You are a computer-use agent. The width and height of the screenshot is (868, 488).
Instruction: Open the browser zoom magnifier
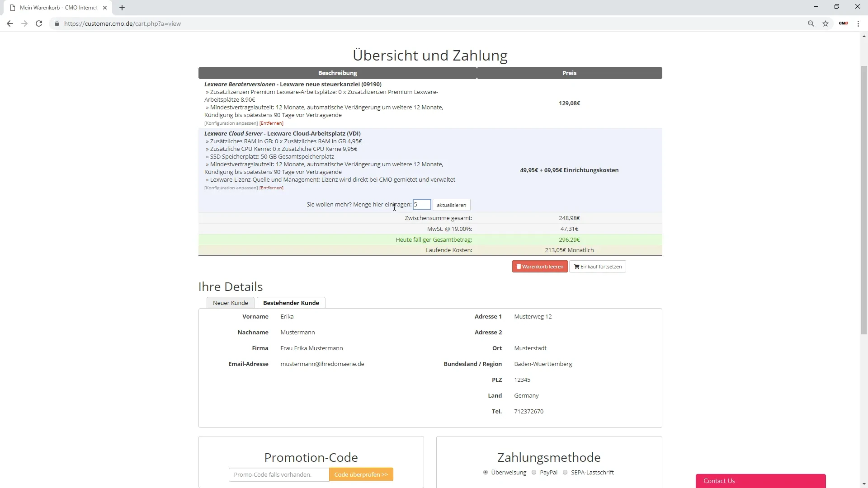[811, 23]
